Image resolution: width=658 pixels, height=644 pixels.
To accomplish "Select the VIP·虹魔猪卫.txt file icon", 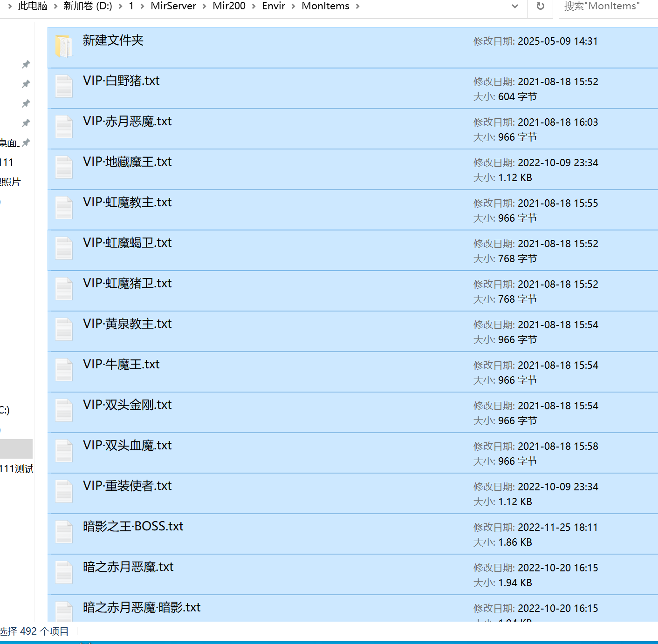I will [64, 289].
